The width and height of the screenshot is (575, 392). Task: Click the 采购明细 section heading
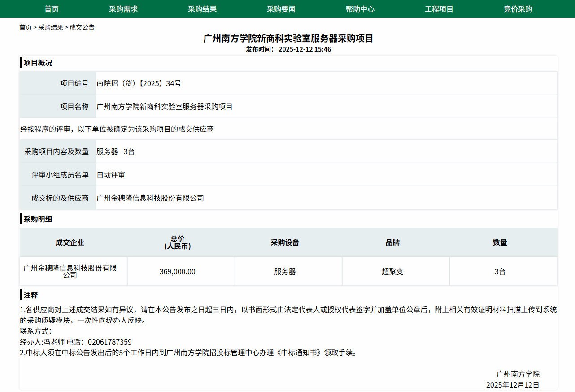click(38, 219)
